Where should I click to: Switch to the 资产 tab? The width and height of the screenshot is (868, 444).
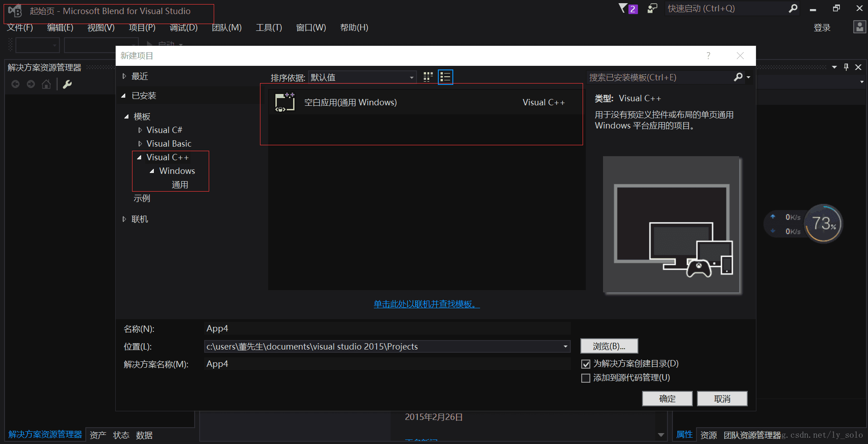pyautogui.click(x=98, y=435)
